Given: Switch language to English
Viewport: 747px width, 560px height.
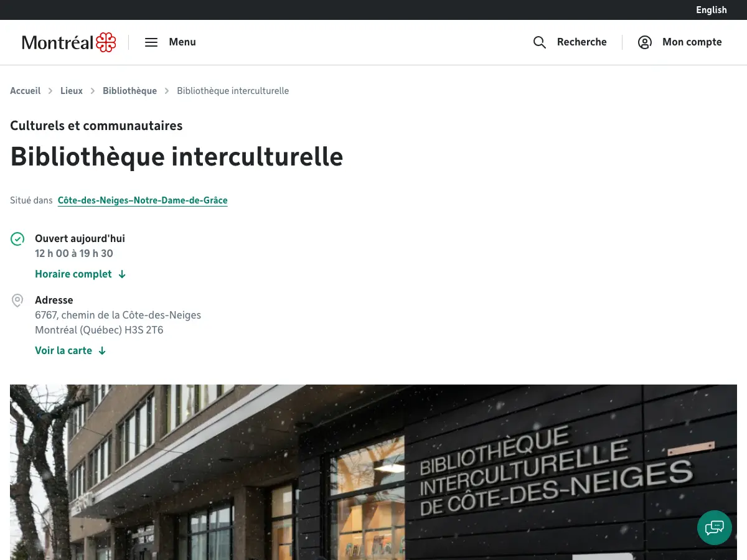Looking at the screenshot, I should pyautogui.click(x=712, y=10).
